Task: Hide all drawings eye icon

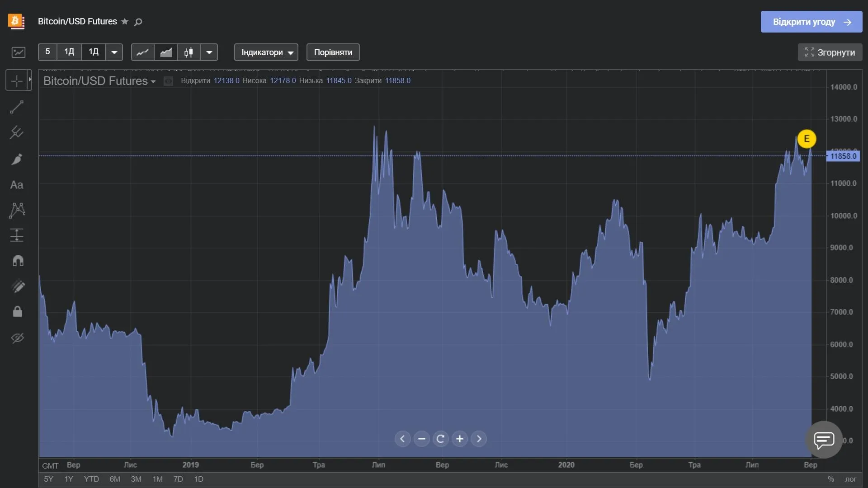Action: [x=18, y=338]
